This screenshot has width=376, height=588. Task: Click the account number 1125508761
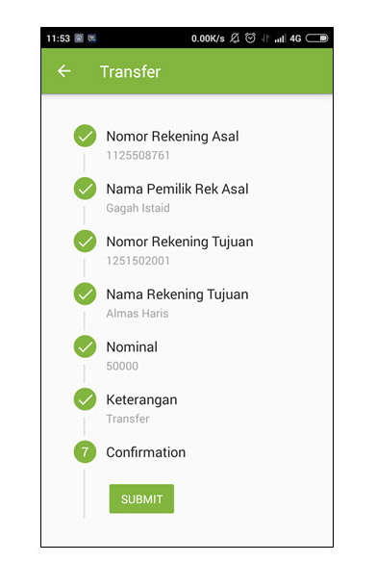tap(138, 155)
